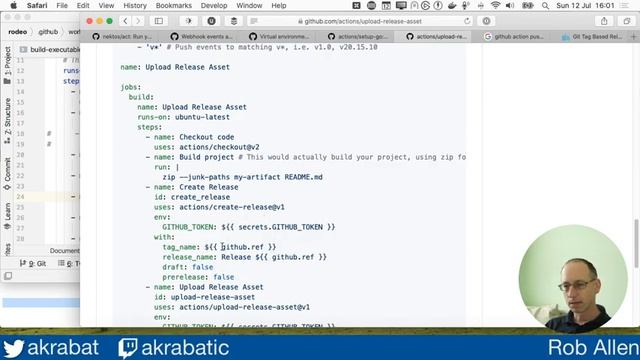This screenshot has width=640, height=360.
Task: Switch to the actions/setup-go tab
Action: click(x=358, y=37)
